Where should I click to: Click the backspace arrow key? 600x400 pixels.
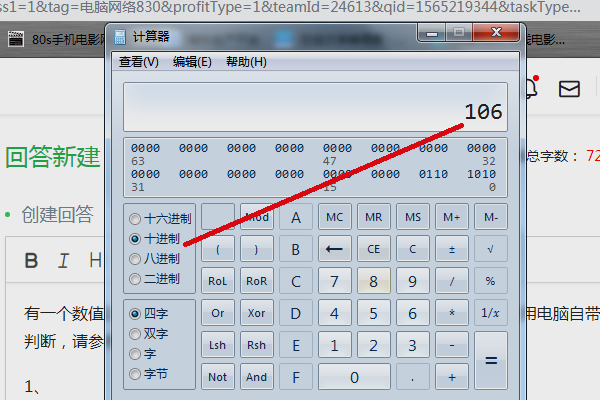click(334, 249)
